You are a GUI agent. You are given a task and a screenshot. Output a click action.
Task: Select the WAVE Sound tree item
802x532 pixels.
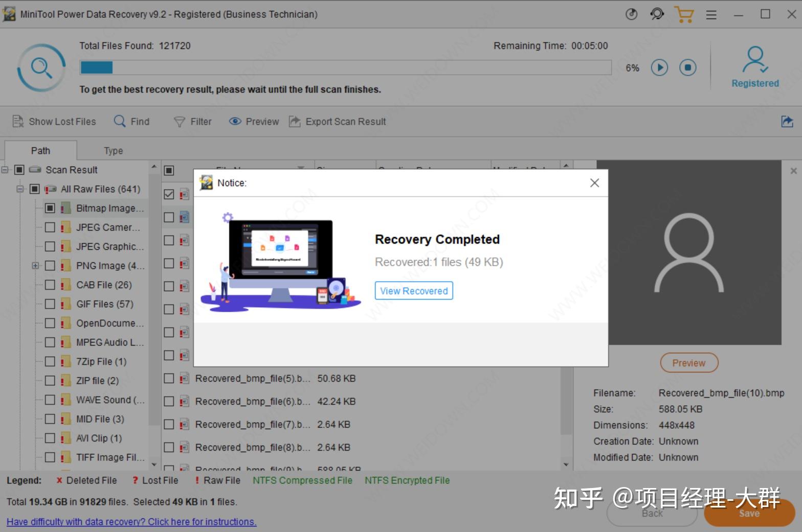110,400
